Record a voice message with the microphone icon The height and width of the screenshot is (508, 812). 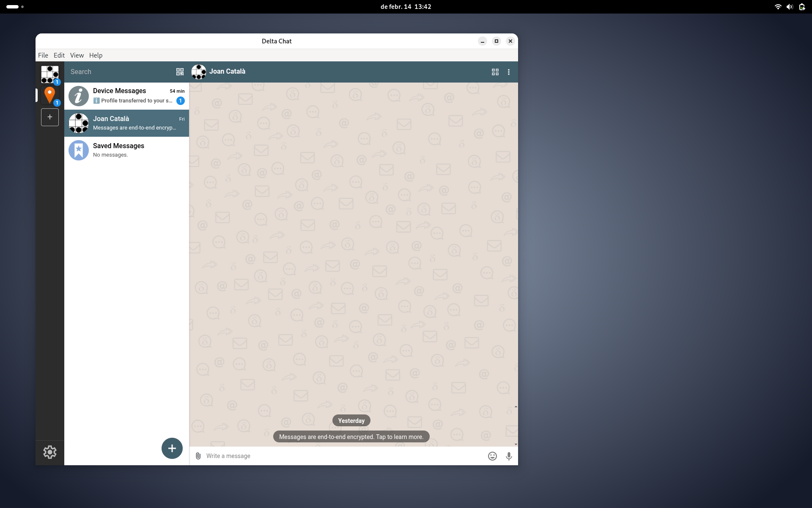pyautogui.click(x=508, y=456)
